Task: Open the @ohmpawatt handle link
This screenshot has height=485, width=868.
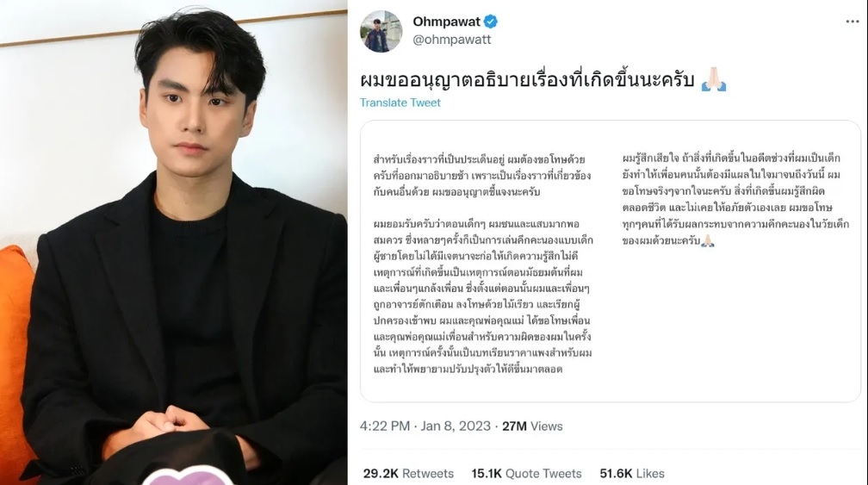Action: tap(452, 40)
